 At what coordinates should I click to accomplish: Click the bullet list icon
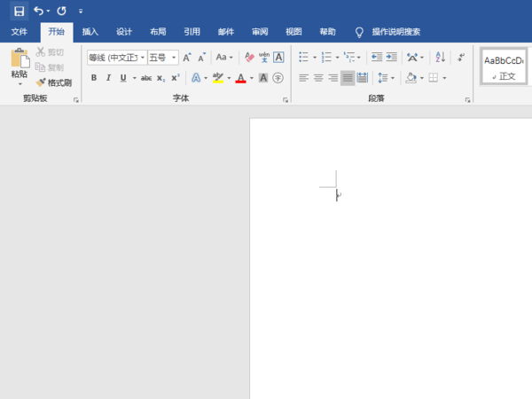303,57
